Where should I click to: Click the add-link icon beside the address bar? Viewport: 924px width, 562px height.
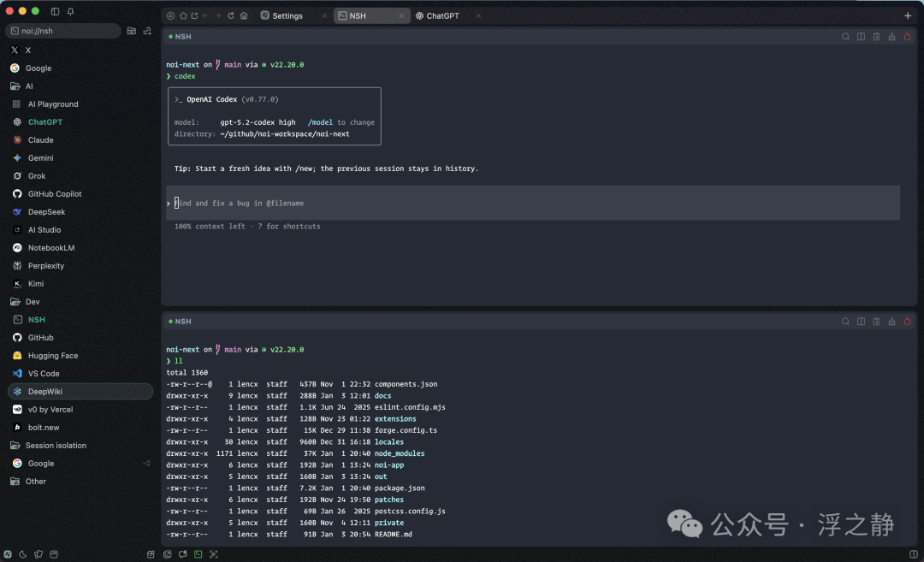pos(147,31)
